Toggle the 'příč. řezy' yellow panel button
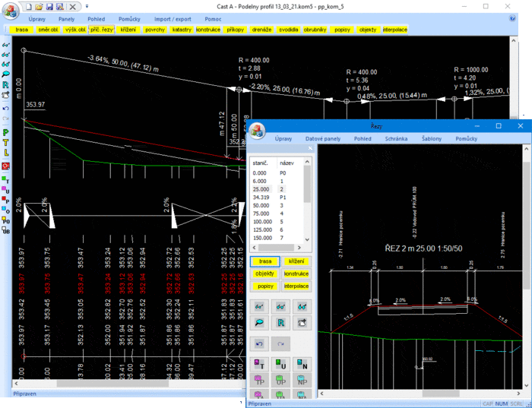 click(x=100, y=29)
